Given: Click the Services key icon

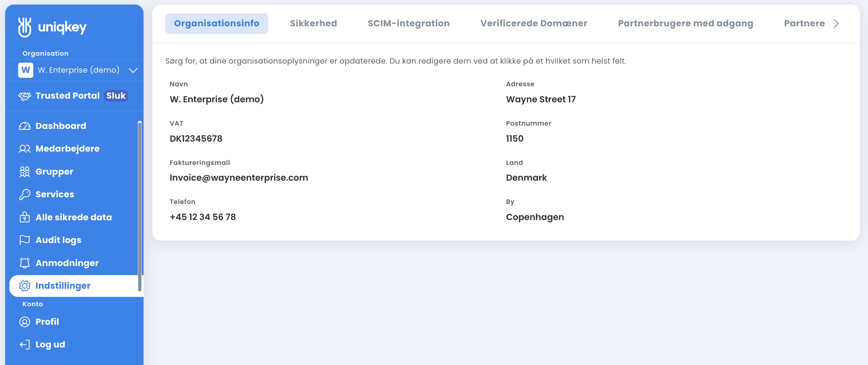Looking at the screenshot, I should point(25,194).
